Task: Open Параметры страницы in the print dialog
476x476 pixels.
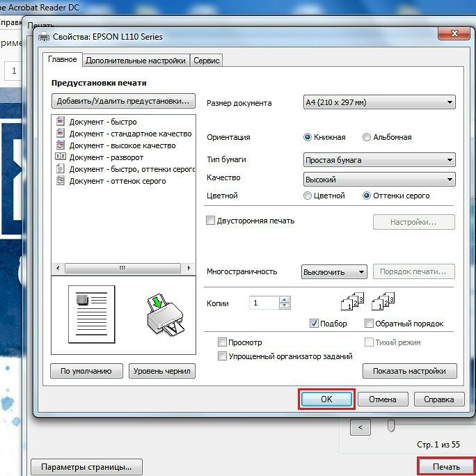Action: click(x=86, y=467)
